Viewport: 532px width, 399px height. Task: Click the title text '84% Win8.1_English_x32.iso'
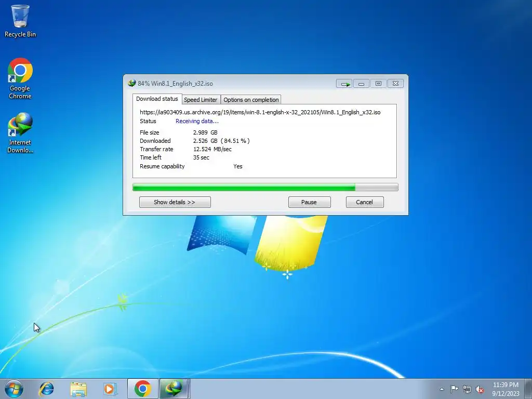(x=175, y=84)
